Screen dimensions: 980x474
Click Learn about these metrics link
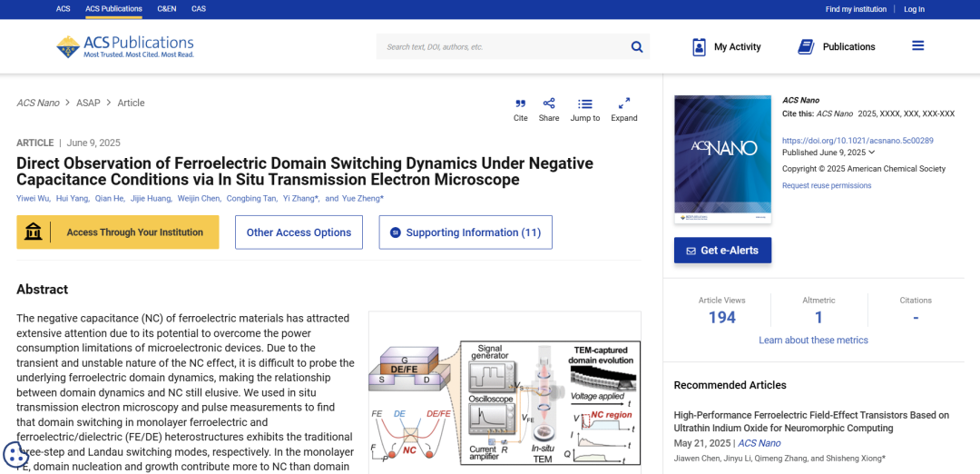[813, 341]
